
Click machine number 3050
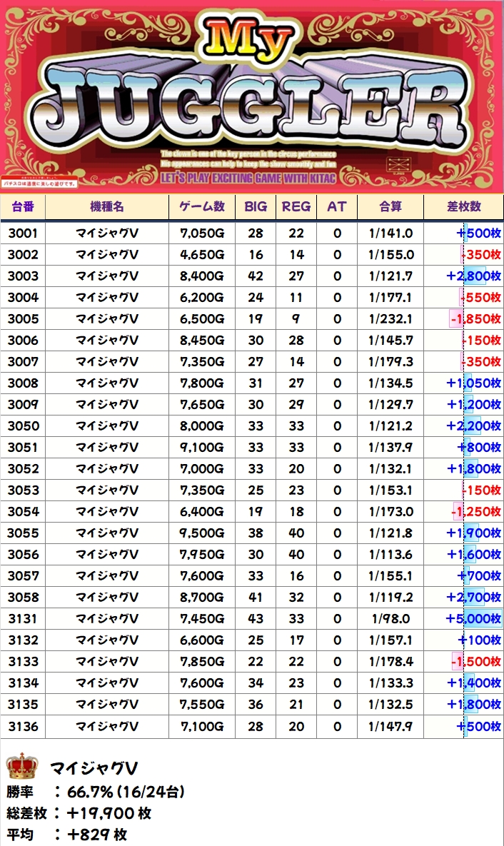click(x=24, y=426)
